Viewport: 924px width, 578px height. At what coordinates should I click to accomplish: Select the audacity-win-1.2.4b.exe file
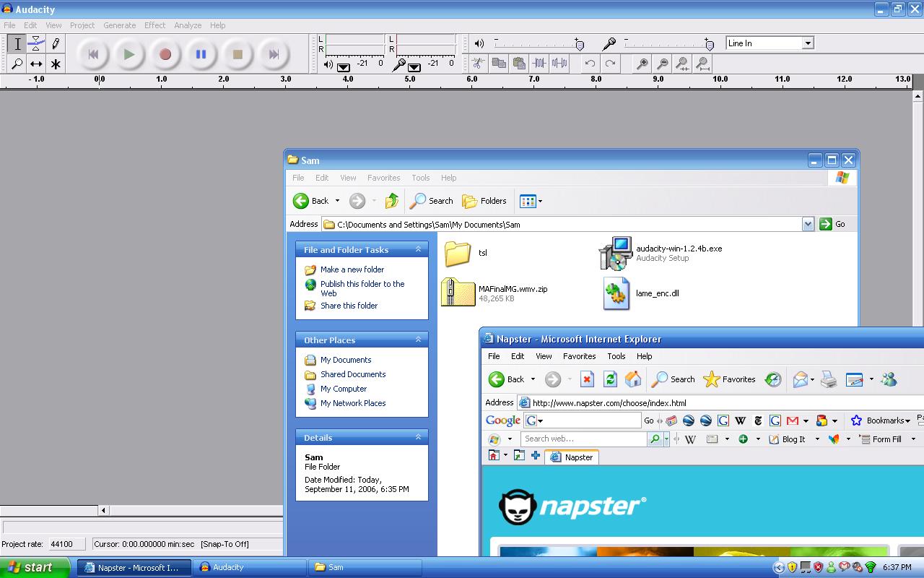pos(661,253)
